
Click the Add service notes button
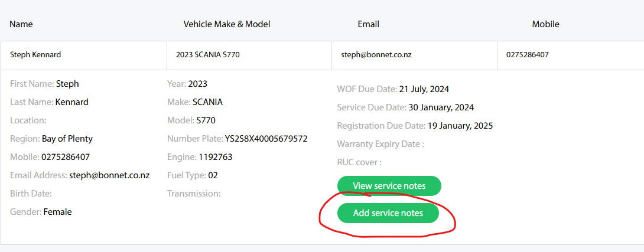[388, 213]
